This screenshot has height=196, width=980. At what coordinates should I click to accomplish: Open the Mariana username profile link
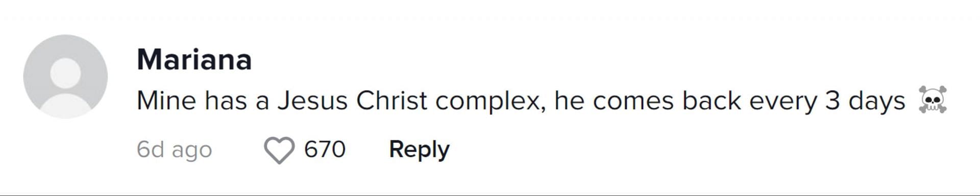point(194,60)
